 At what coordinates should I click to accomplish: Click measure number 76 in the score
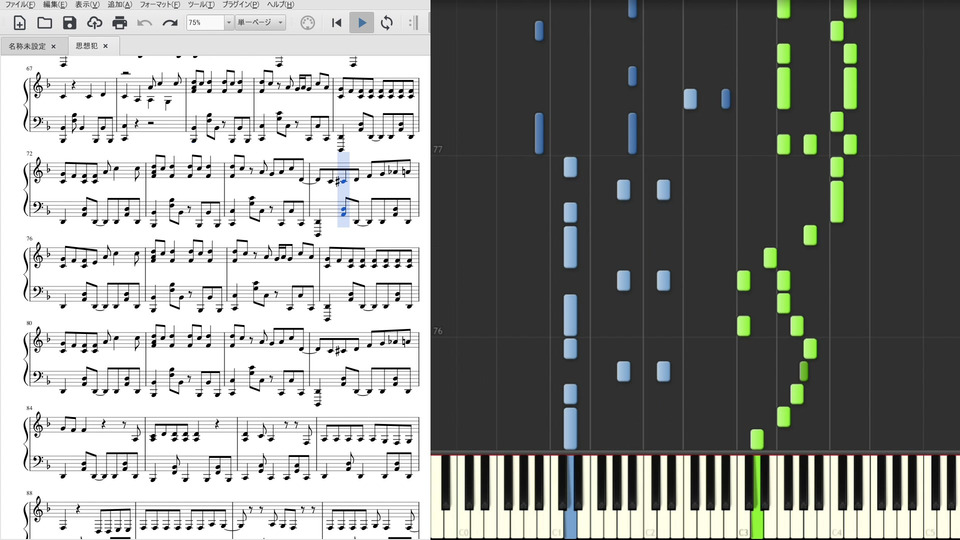pyautogui.click(x=29, y=238)
